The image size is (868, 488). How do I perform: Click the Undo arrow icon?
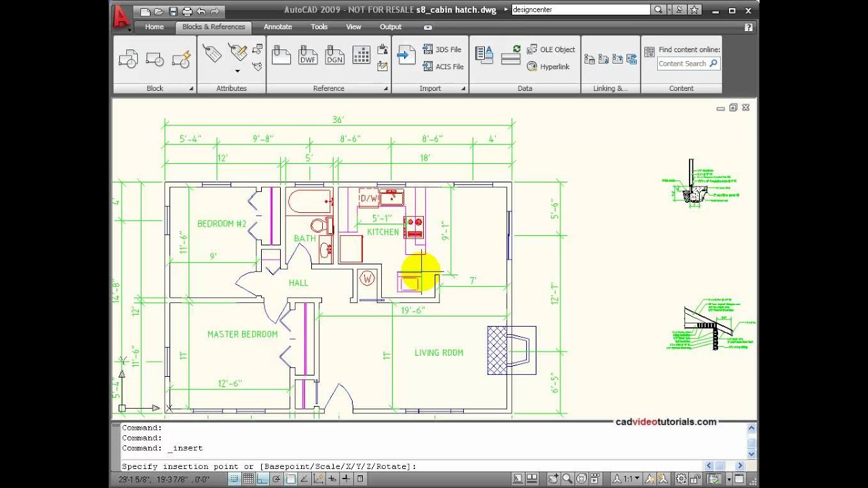click(x=201, y=11)
